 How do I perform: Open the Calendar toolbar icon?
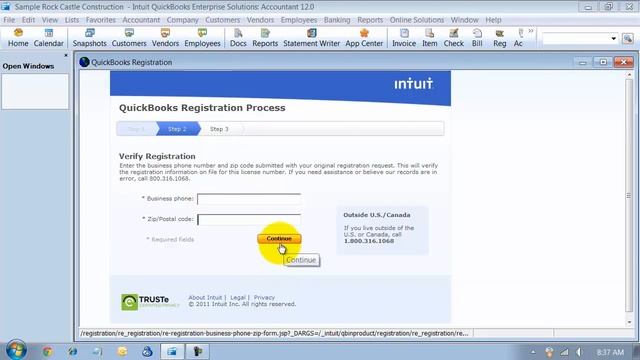click(49, 38)
